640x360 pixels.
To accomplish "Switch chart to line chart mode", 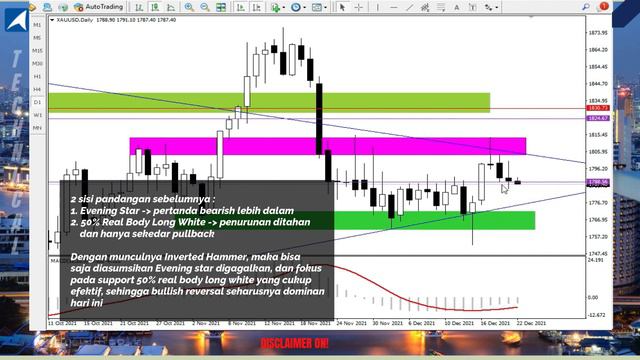I will [171, 7].
